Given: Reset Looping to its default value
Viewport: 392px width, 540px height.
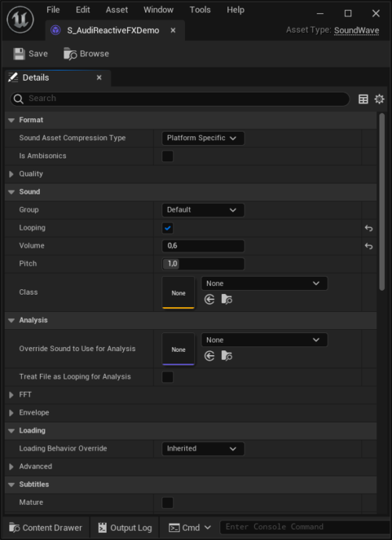Looking at the screenshot, I should [x=368, y=228].
